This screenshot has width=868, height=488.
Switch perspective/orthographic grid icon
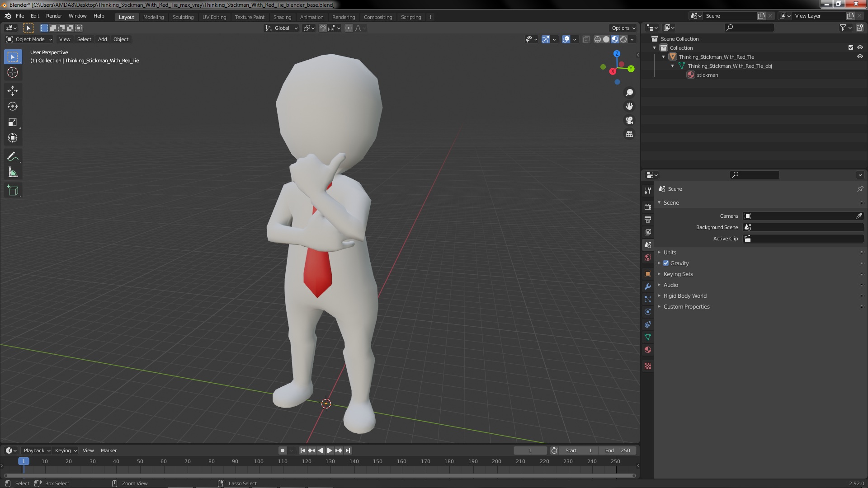[629, 134]
